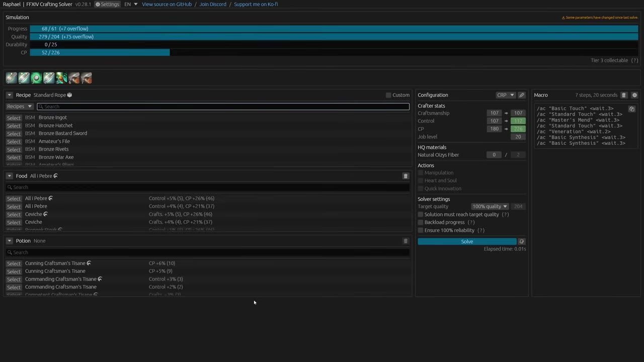Edit crafter configuration with pencil icon
The width and height of the screenshot is (644, 362).
point(522,95)
